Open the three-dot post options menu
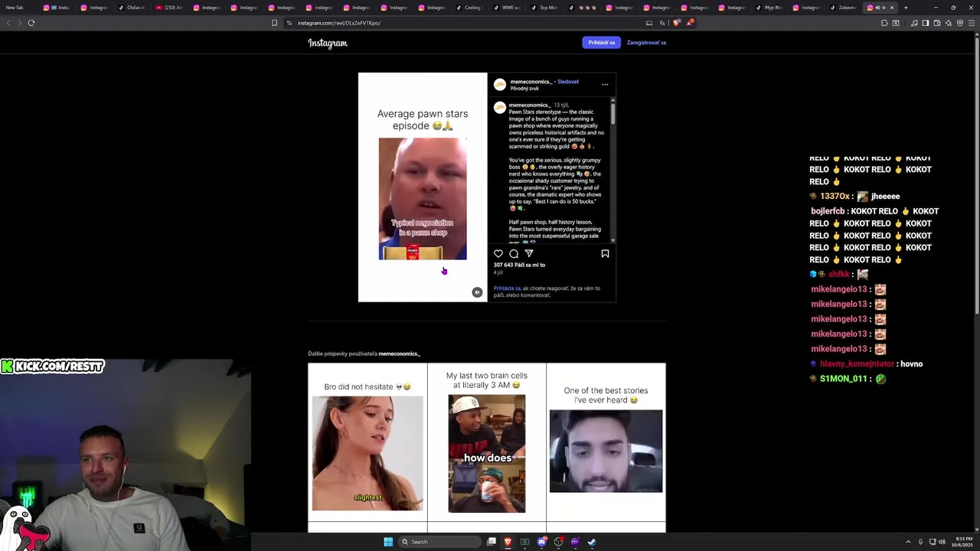The image size is (980, 551). [x=605, y=84]
